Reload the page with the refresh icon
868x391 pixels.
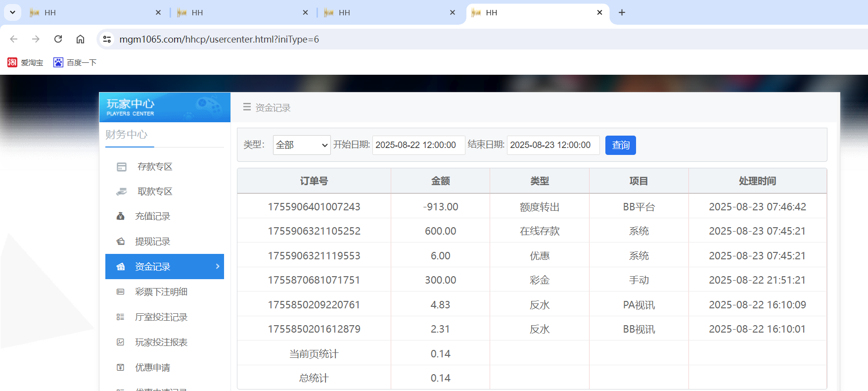click(x=58, y=39)
